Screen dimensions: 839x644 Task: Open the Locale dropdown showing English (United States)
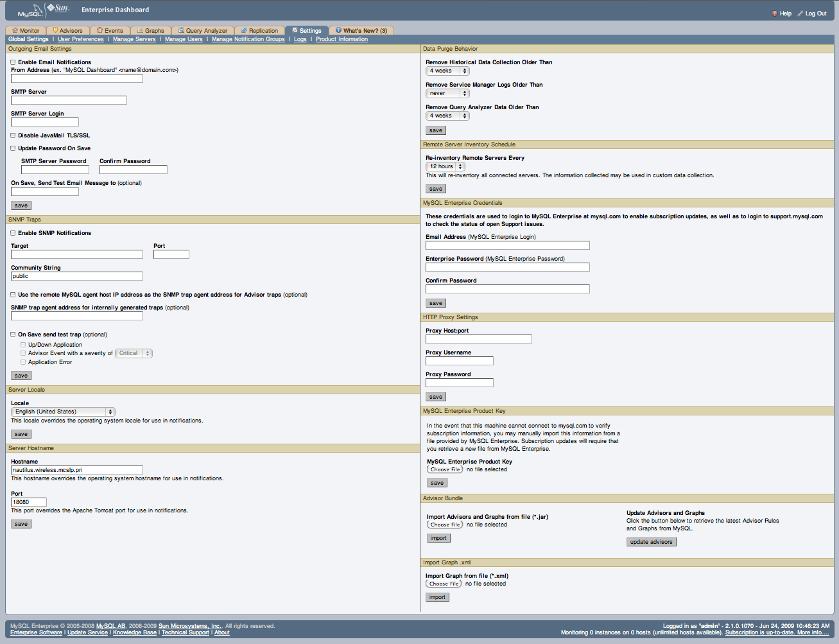(62, 412)
